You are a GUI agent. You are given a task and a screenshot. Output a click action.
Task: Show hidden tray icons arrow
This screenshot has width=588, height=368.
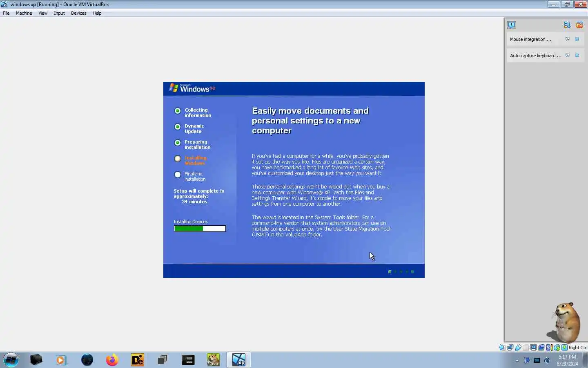517,360
